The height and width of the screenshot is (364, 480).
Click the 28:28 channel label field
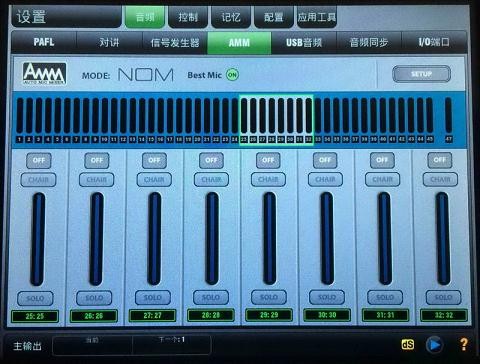coord(211,315)
